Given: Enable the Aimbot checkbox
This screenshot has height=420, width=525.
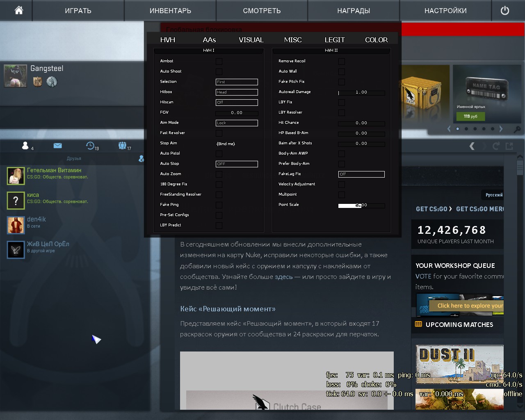Looking at the screenshot, I should tap(219, 62).
